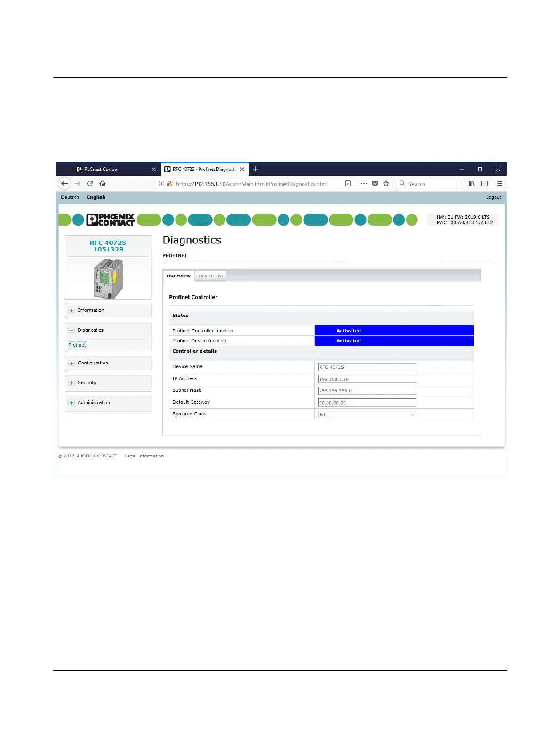
Task: Reload the page with refresh icon
Action: 90,184
